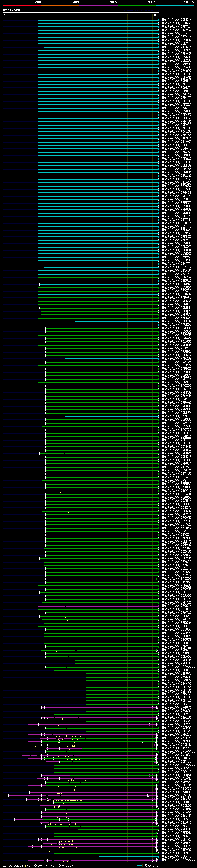Select hit label UniRef100_B4F9E1
Screen dimensions: 197x868
pos(177,138)
